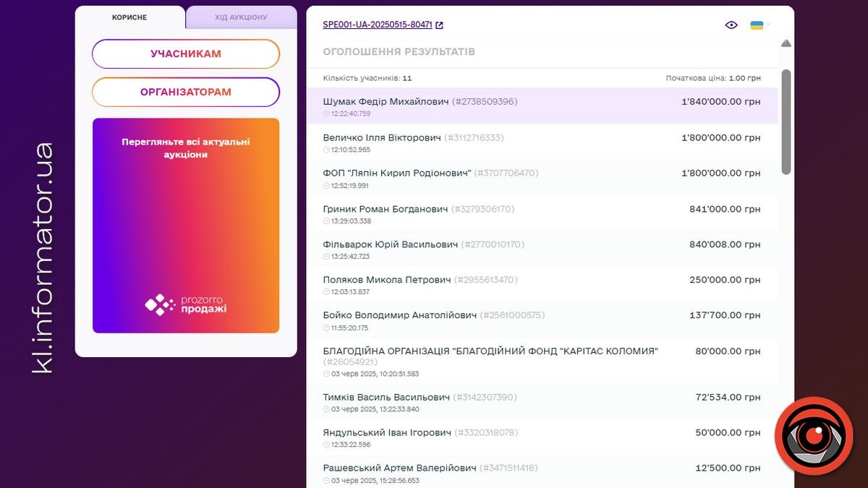Click the clock icon next to Тимків's entry

point(325,408)
